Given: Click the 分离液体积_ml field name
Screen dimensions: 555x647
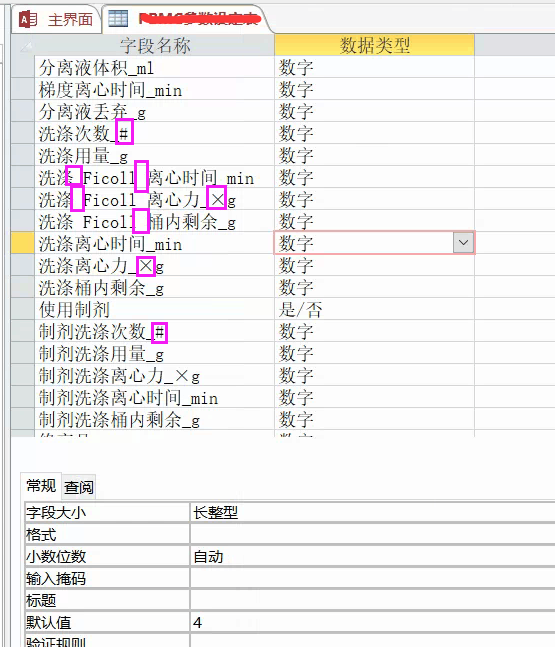Looking at the screenshot, I should (x=97, y=67).
